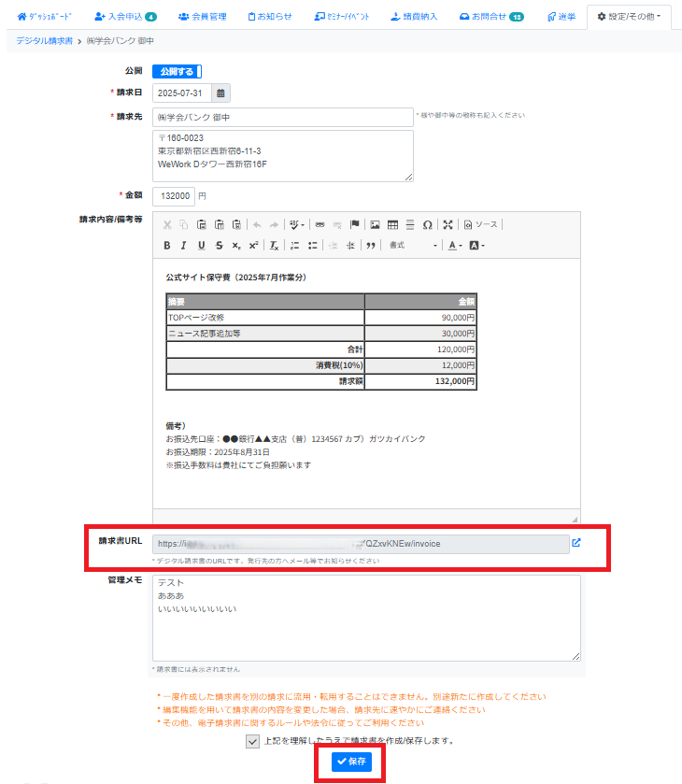
Task: Insert a table into invoice content
Action: 392,224
